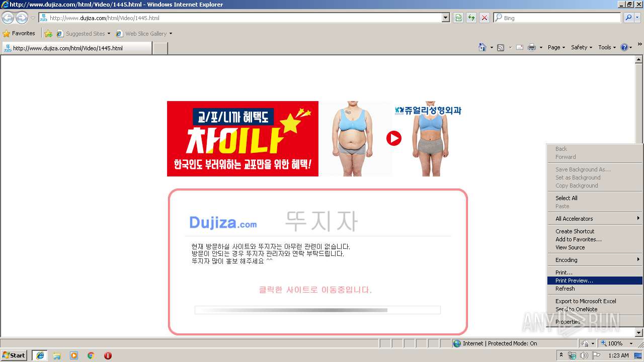Screen dimensions: 644x362
Task: Click the Internet Explorer taskbar icon
Action: 40,355
